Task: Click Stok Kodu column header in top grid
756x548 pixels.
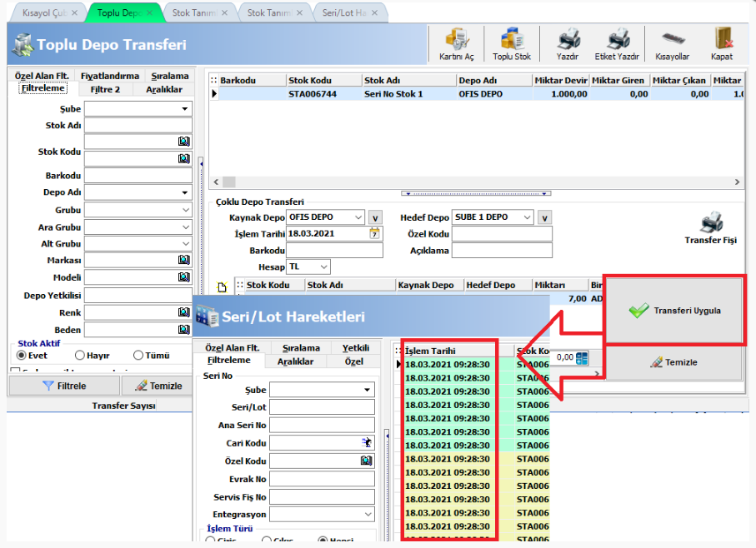Action: [323, 80]
